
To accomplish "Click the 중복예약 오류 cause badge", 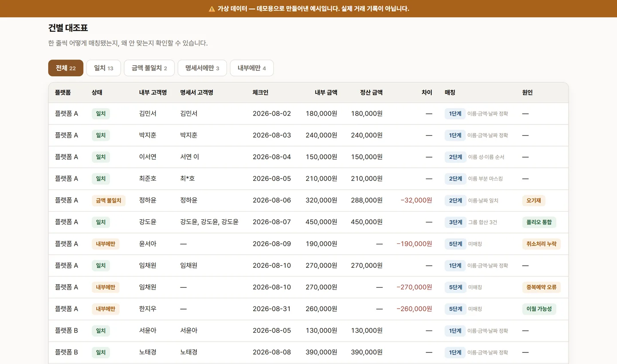I will (x=541, y=287).
